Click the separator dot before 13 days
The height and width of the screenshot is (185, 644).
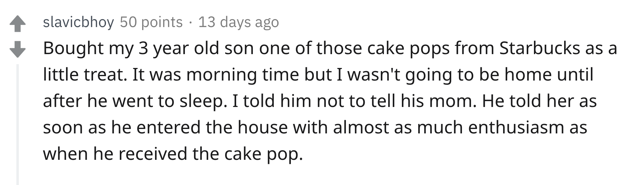(191, 23)
